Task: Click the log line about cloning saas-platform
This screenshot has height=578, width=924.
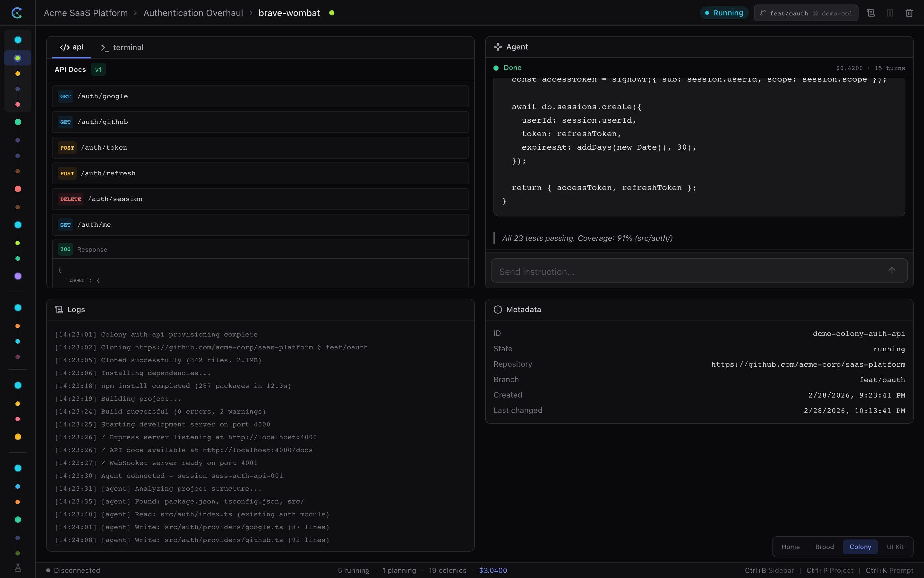Action: [211, 347]
